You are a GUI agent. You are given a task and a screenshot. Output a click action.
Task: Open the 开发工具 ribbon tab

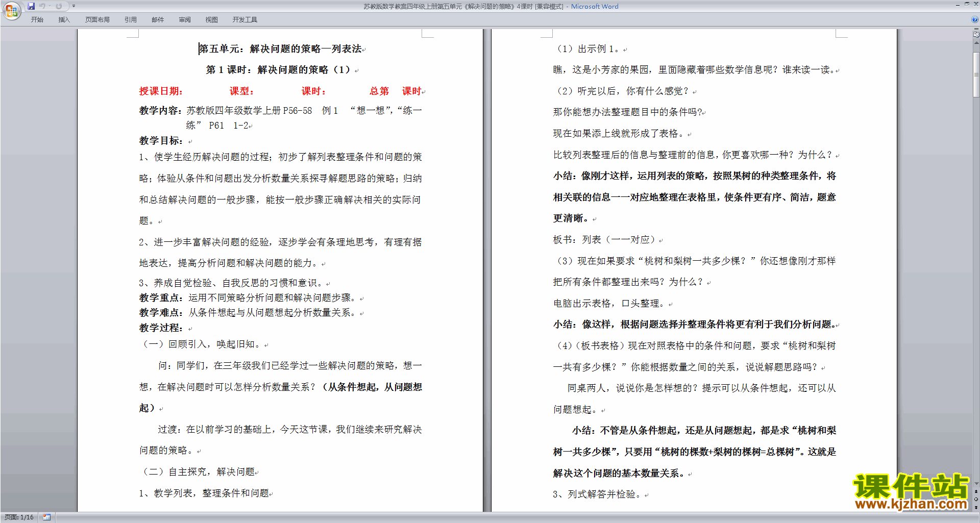(245, 20)
